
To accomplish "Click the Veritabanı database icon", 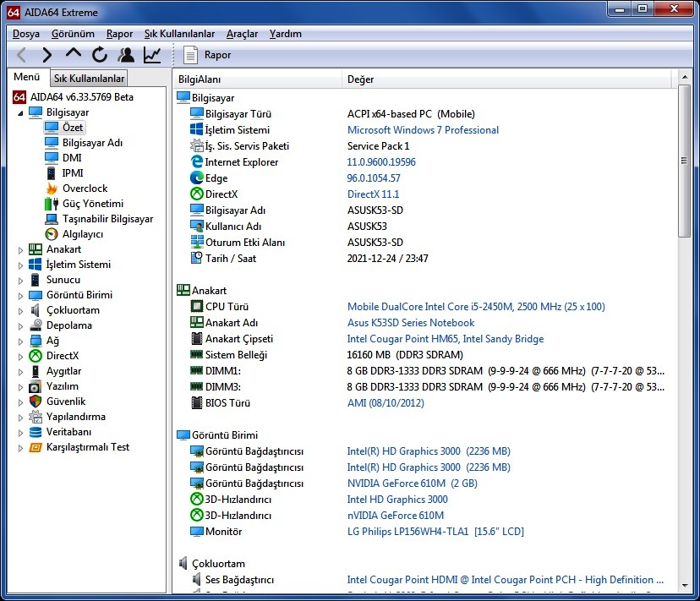I will (x=36, y=432).
